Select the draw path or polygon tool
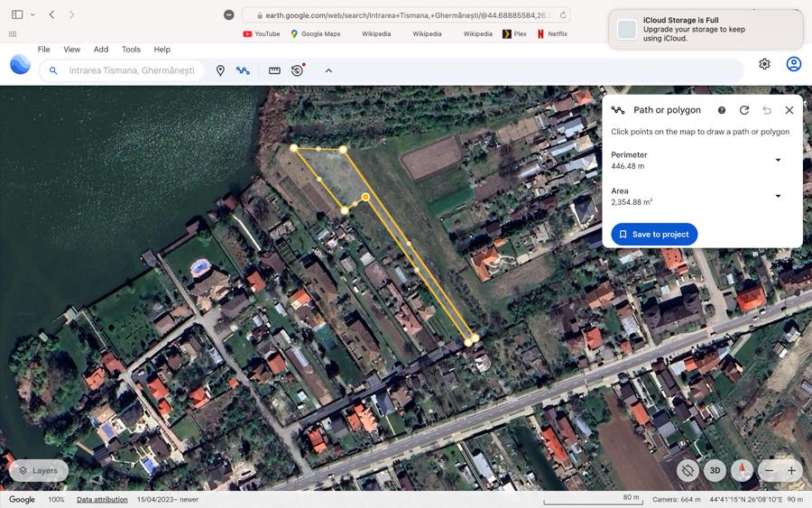 [x=243, y=70]
